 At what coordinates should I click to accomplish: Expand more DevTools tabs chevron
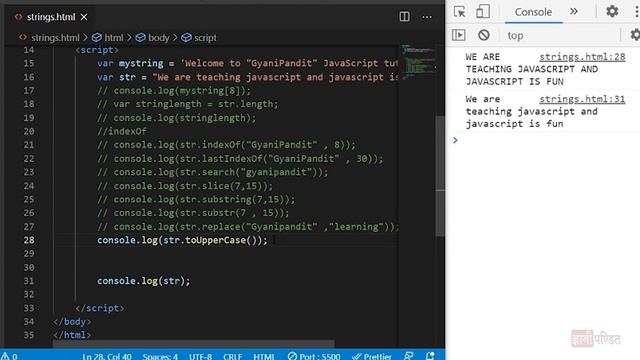(574, 11)
